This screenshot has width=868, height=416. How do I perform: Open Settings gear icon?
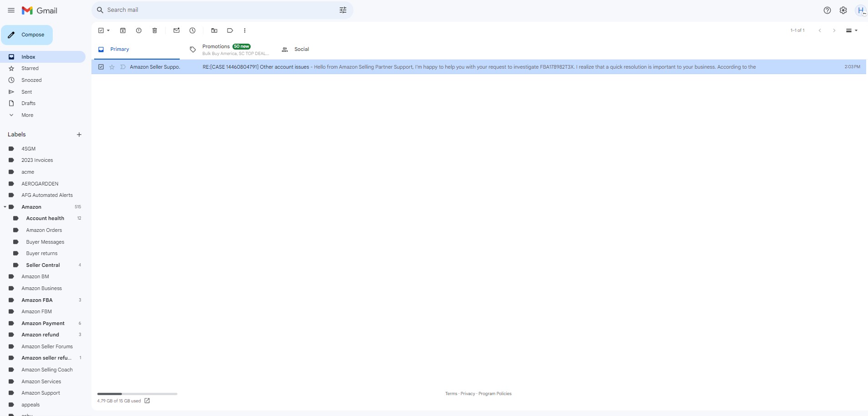click(843, 10)
